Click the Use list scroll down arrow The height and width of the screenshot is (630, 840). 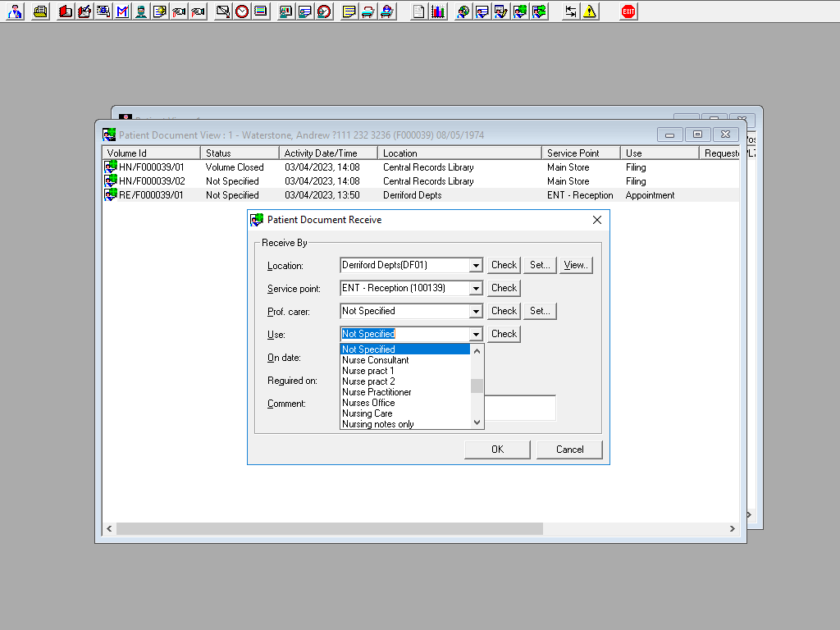pos(477,422)
